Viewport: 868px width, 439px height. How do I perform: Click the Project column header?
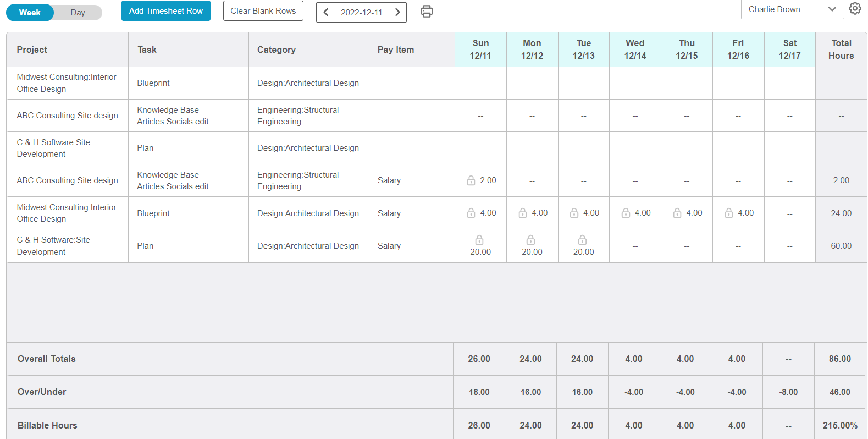32,50
